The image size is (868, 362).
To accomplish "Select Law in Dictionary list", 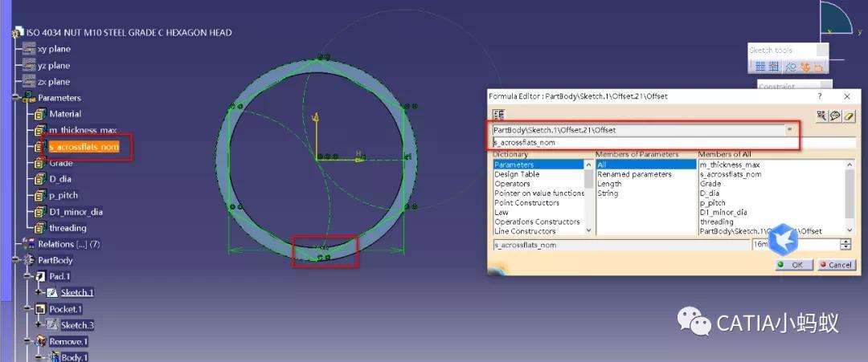I will [501, 212].
